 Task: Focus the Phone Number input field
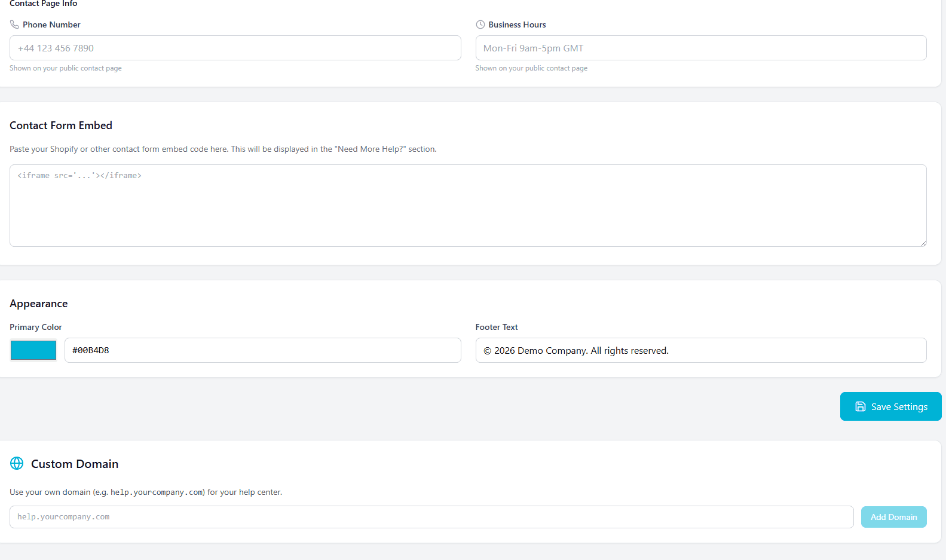(235, 48)
